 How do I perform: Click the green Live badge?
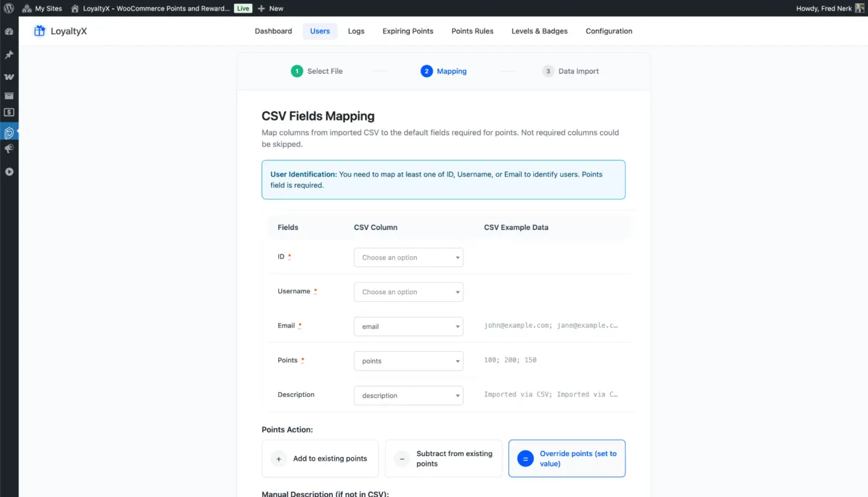(243, 8)
